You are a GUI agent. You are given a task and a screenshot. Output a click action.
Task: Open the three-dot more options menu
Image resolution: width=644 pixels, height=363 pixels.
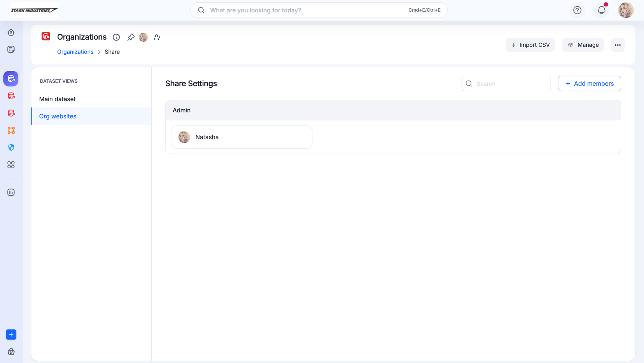point(618,45)
